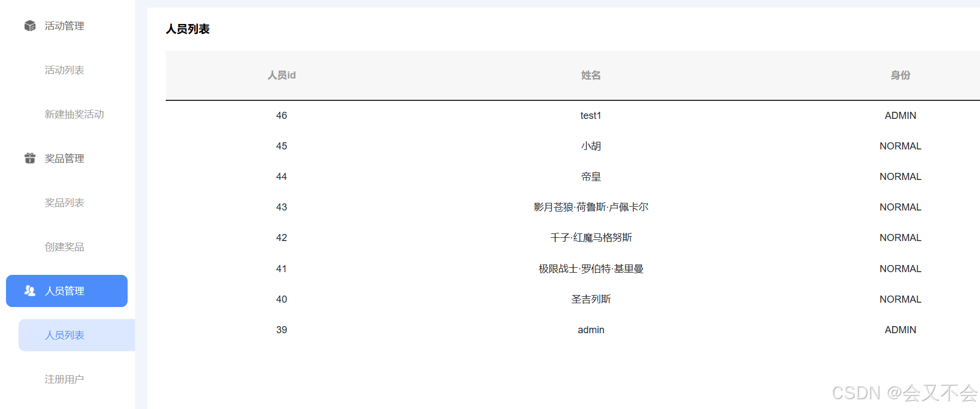Click NORMAL role in id 42 row

click(900, 238)
